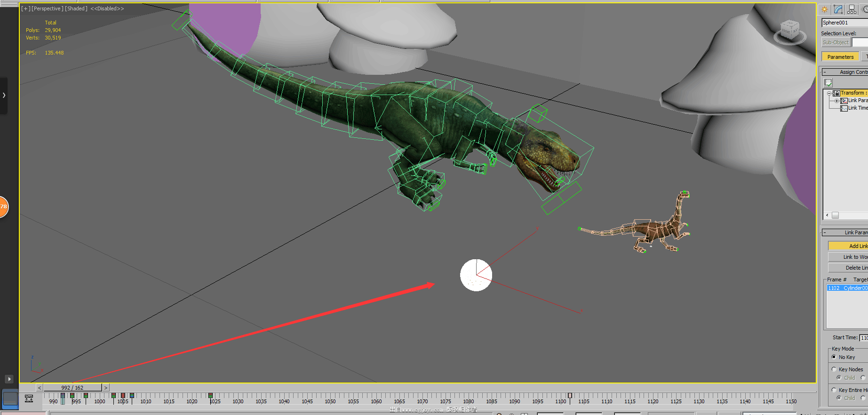Click the ViewCube in the viewport

pyautogui.click(x=789, y=30)
